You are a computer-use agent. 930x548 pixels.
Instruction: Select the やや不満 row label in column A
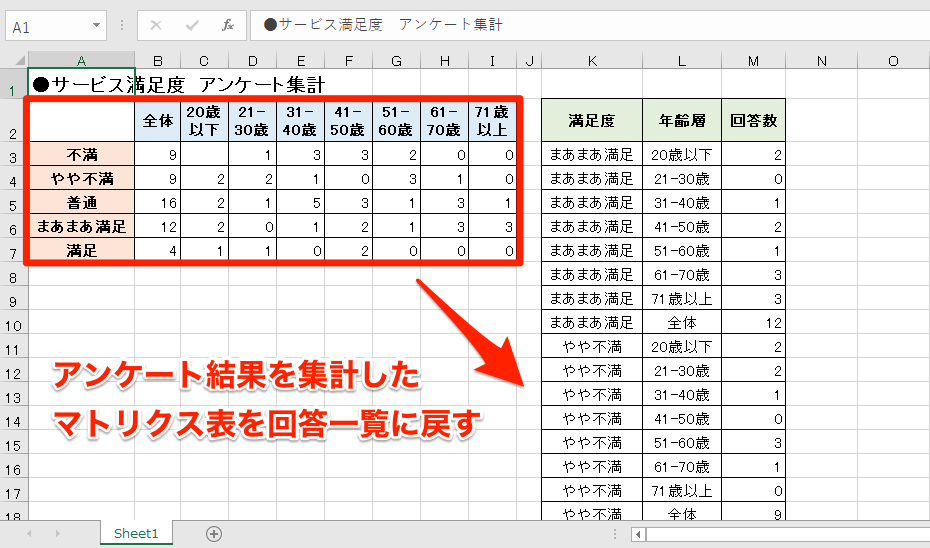click(x=82, y=179)
